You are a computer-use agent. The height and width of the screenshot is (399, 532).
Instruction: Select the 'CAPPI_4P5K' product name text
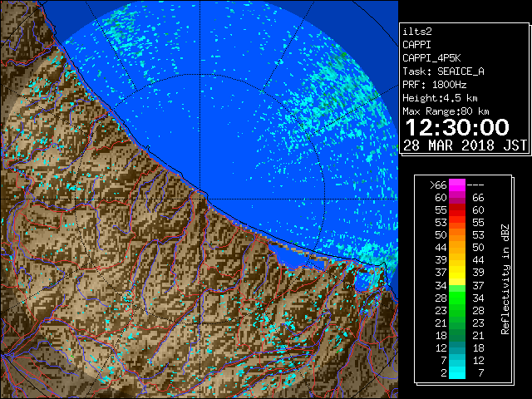coord(431,58)
